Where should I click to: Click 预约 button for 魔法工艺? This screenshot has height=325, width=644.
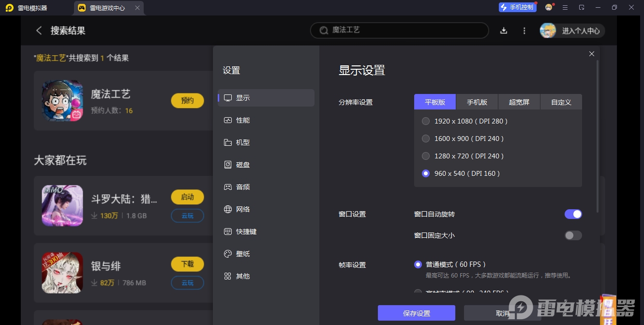[x=187, y=100]
